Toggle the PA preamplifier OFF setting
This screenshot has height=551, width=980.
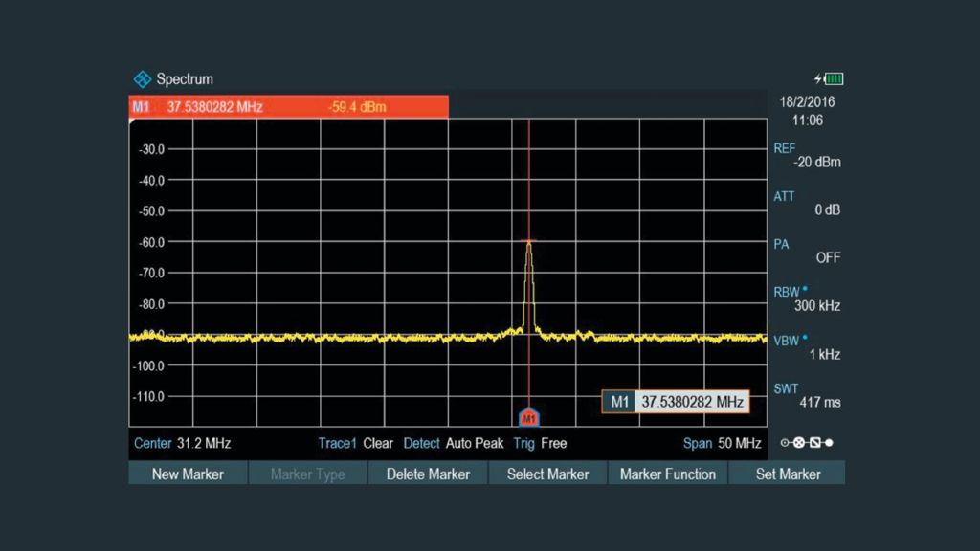click(807, 251)
